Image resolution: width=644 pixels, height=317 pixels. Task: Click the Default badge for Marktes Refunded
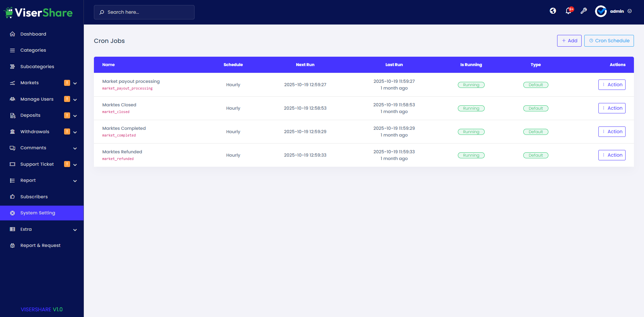click(x=536, y=155)
